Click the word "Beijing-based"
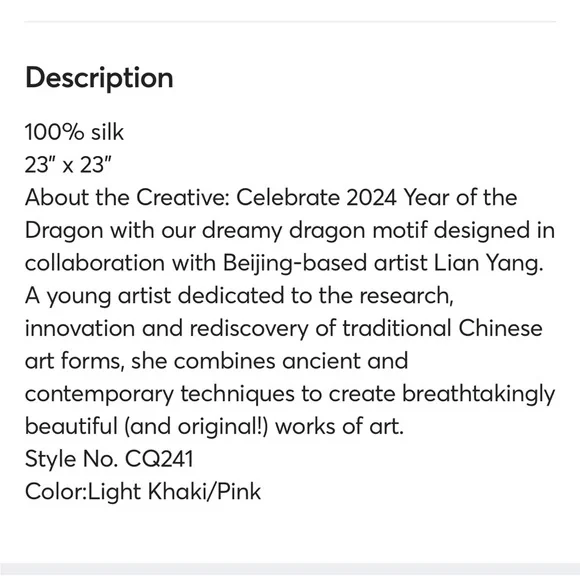The image size is (580, 580). coord(295,263)
